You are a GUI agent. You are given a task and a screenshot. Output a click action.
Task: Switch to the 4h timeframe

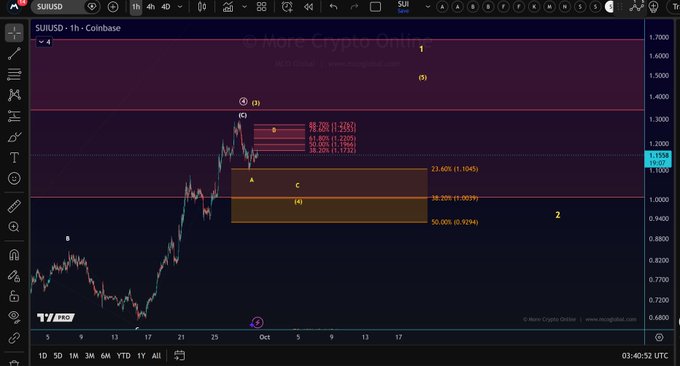[x=150, y=7]
